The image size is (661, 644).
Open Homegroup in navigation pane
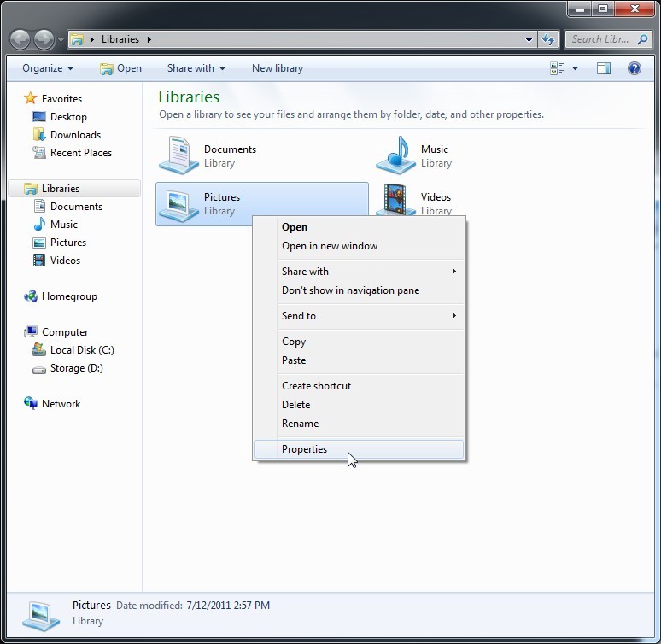click(68, 296)
